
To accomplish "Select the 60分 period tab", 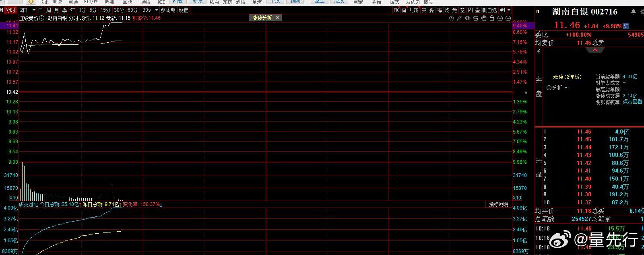I will point(132,10).
